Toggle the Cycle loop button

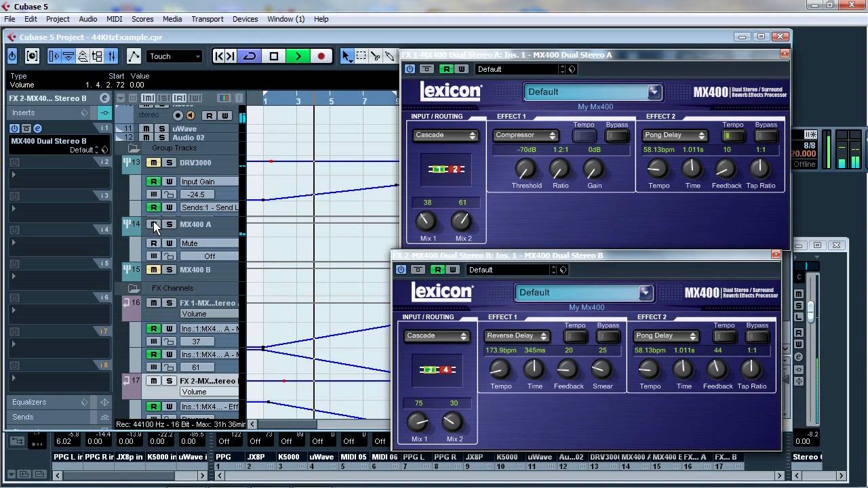250,56
